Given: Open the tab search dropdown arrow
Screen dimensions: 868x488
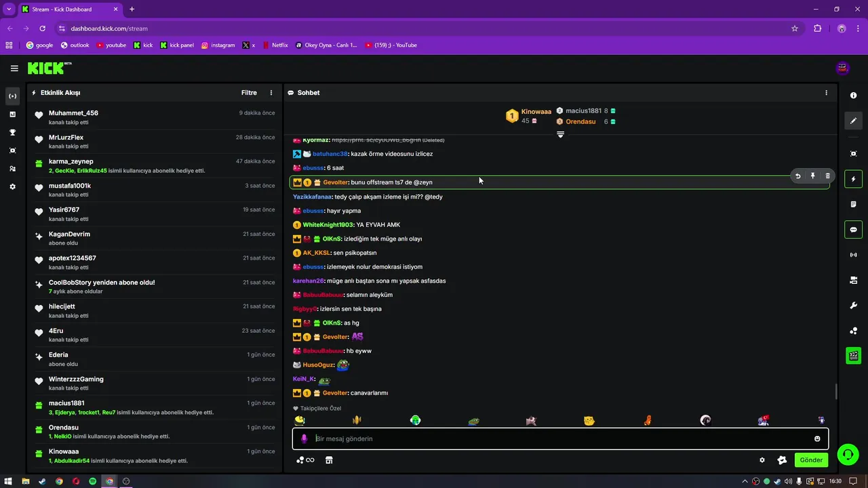Looking at the screenshot, I should pyautogui.click(x=9, y=9).
